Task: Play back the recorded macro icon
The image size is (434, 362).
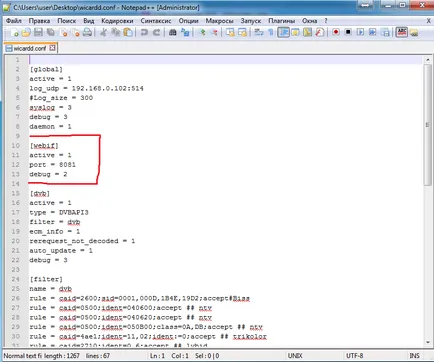Action: pyautogui.click(x=360, y=32)
